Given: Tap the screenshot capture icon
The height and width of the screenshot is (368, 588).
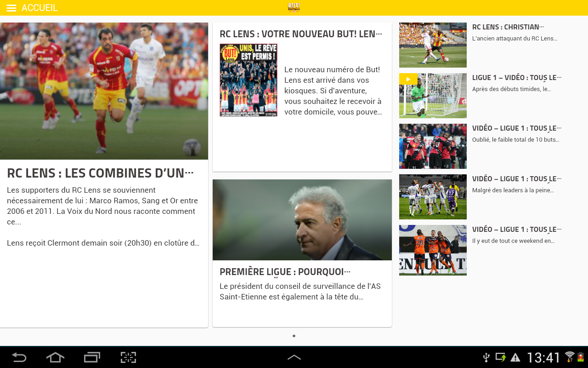Looking at the screenshot, I should [129, 357].
